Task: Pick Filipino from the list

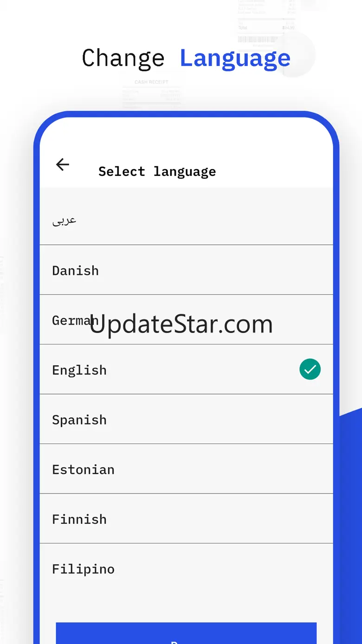Action: pos(186,568)
